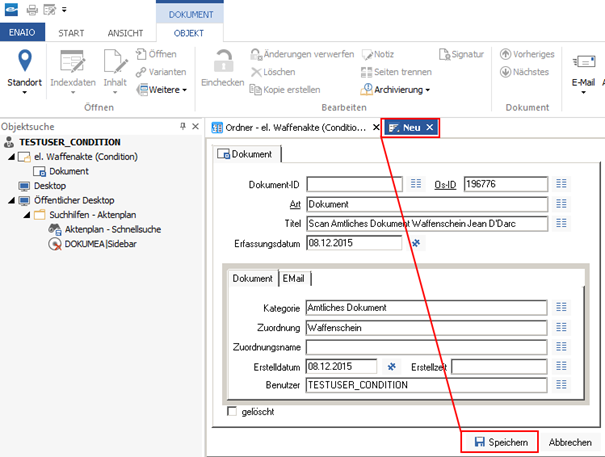Collapse the el. Waffenakte tree node
Image resolution: width=605 pixels, height=457 pixels.
pos(12,157)
